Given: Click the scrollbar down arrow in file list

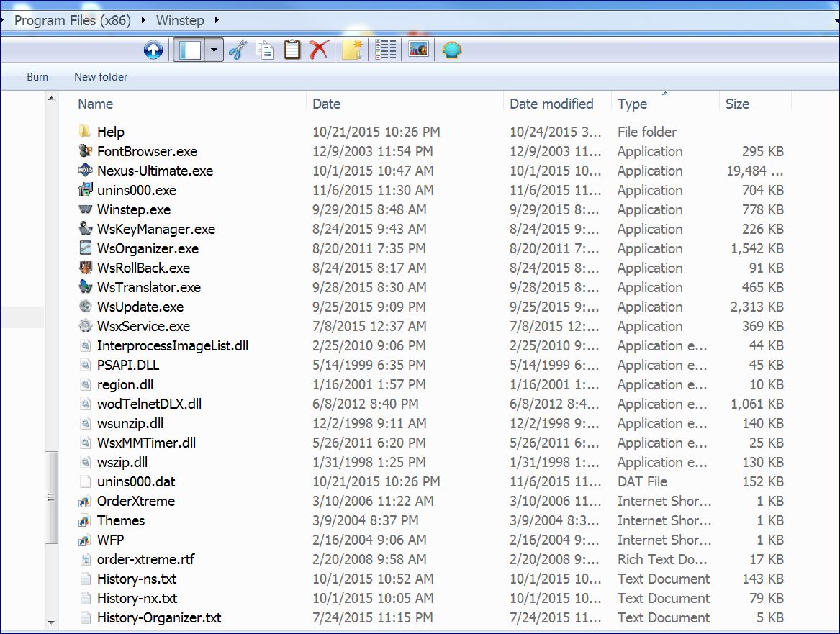Looking at the screenshot, I should pos(51,622).
